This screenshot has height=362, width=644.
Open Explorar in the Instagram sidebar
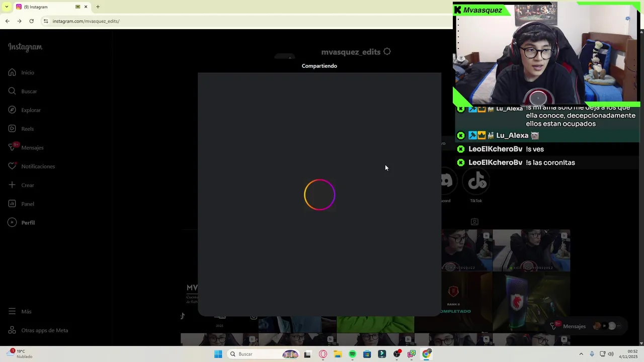pos(24,110)
